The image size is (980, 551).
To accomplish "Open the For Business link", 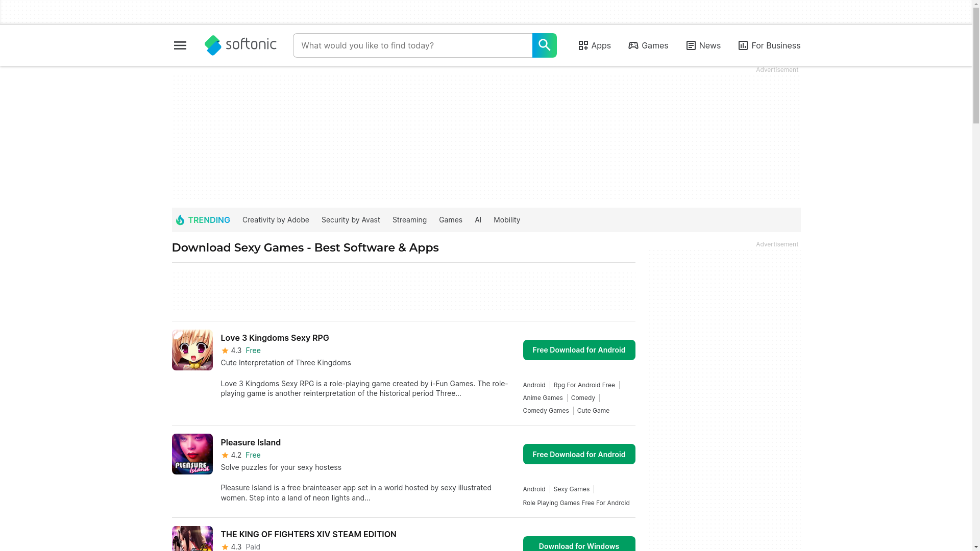I will click(769, 45).
